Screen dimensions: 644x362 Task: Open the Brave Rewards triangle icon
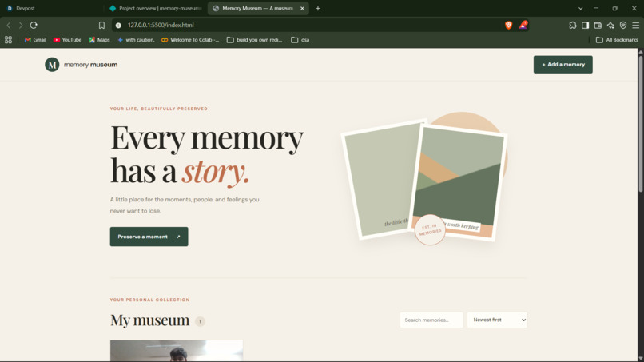tap(523, 25)
